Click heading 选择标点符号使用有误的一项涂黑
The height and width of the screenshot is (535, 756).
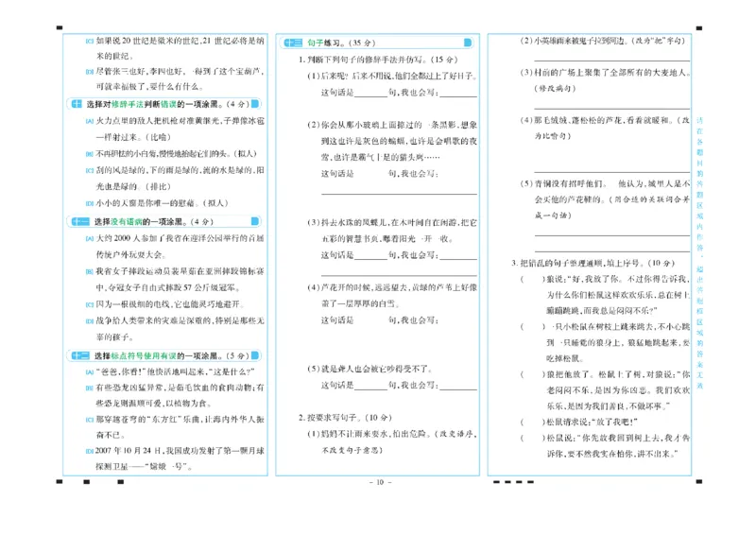[x=172, y=356]
